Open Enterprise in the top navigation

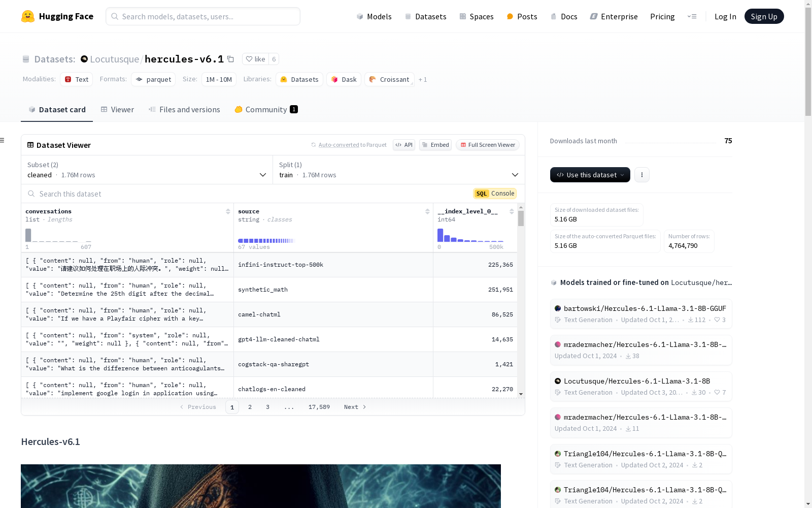click(614, 16)
